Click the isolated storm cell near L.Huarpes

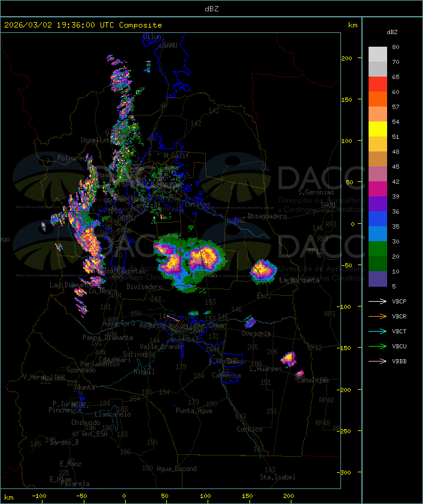[x=289, y=359]
